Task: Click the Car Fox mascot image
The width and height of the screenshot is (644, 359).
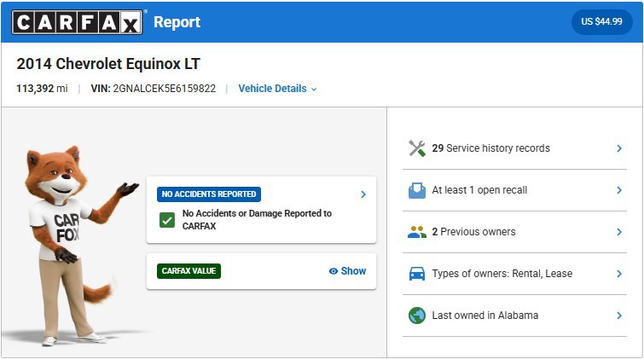Action: click(x=78, y=246)
